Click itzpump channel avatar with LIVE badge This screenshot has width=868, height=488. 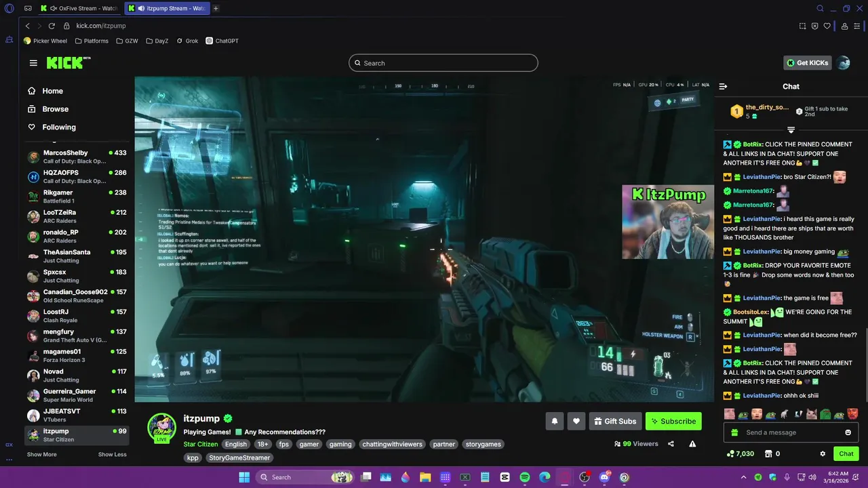[x=162, y=428]
